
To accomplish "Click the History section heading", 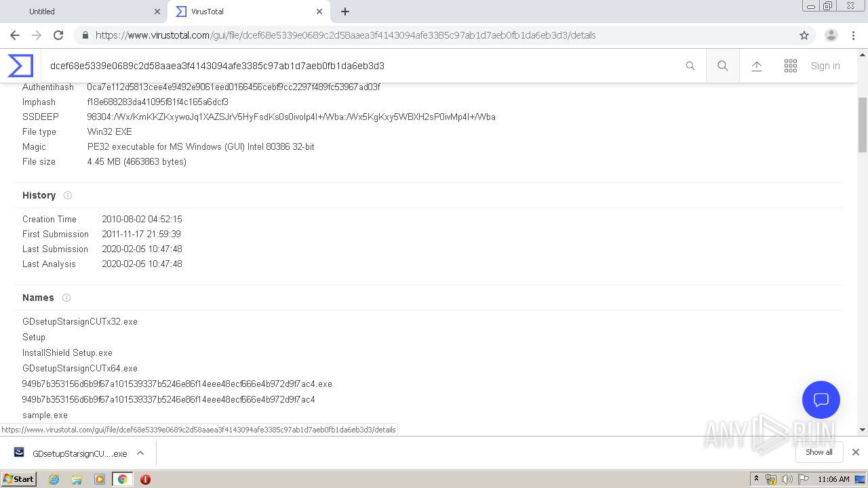I will [x=39, y=195].
